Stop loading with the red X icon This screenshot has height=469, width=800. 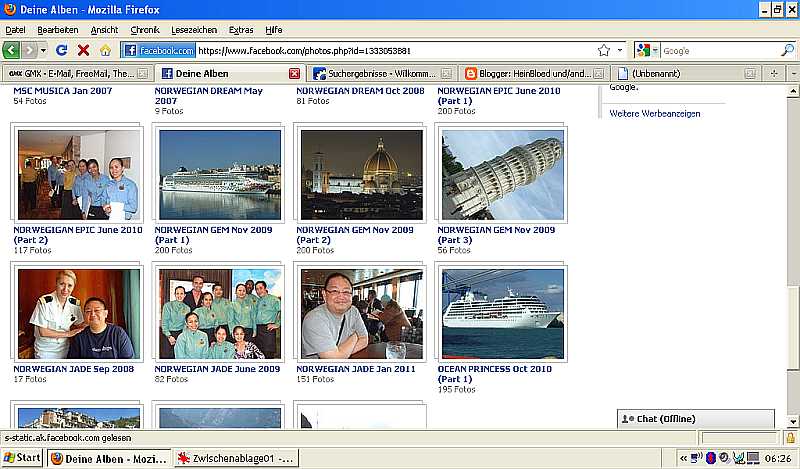(x=83, y=50)
